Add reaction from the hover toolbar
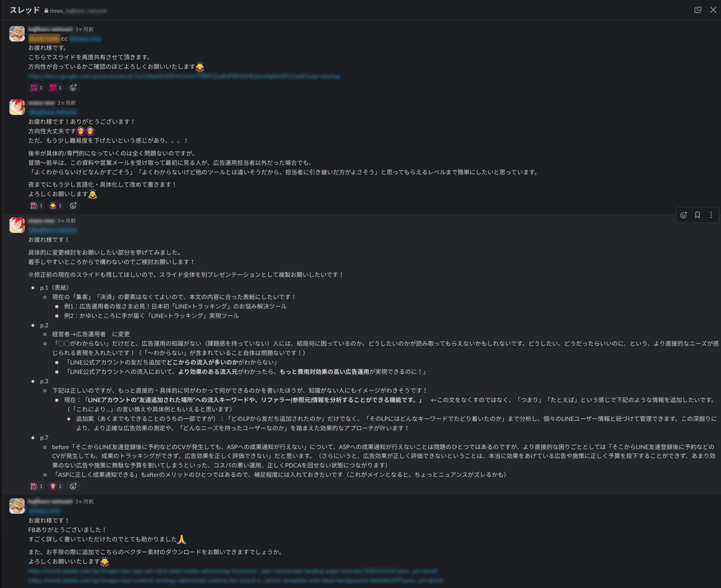 click(683, 215)
